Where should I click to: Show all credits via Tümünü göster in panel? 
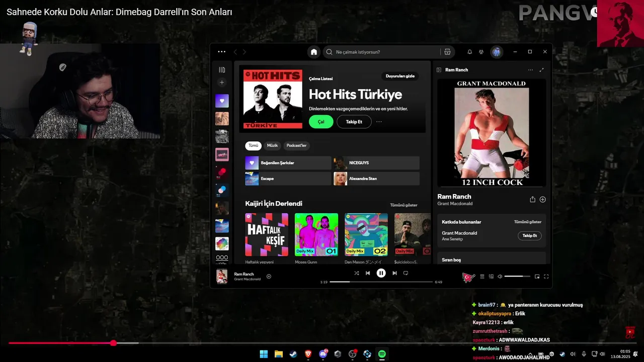click(x=528, y=222)
